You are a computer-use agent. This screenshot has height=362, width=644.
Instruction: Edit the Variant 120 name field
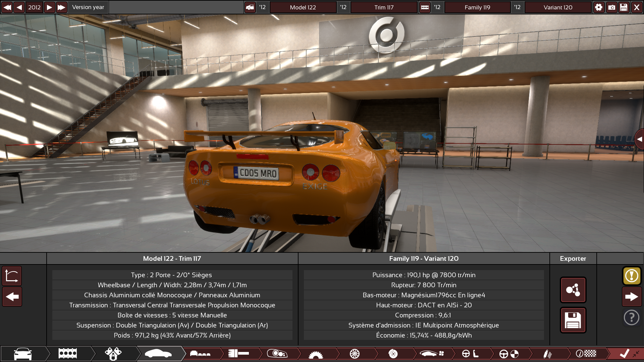point(558,7)
